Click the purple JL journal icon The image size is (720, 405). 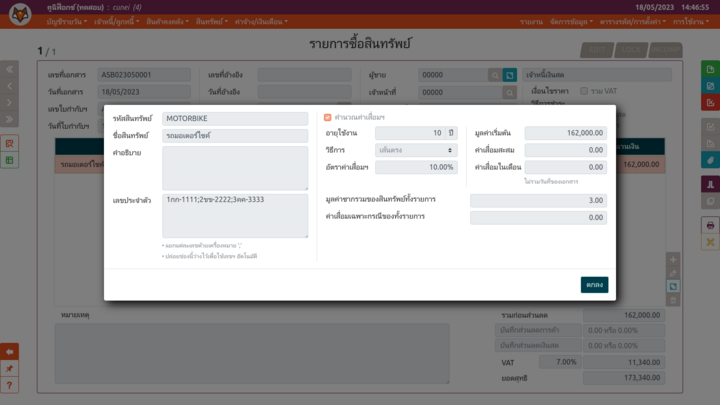pos(710,185)
